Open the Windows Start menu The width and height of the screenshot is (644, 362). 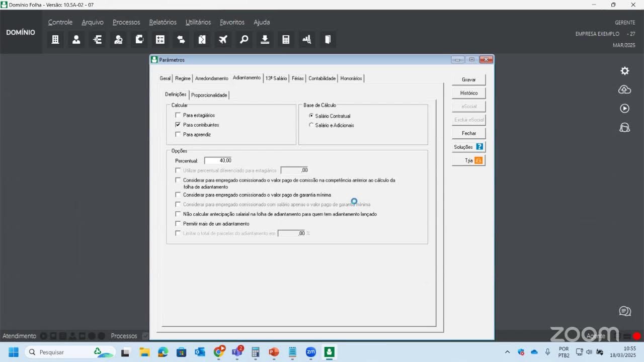click(13, 352)
